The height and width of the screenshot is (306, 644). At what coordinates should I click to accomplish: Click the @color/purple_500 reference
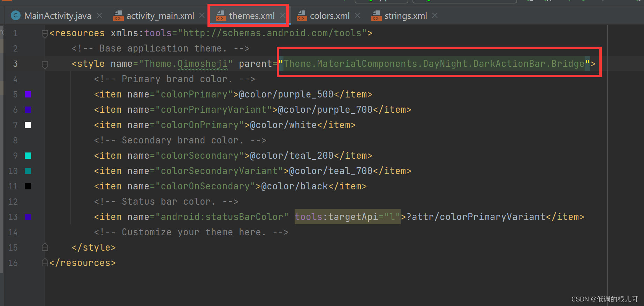point(286,94)
